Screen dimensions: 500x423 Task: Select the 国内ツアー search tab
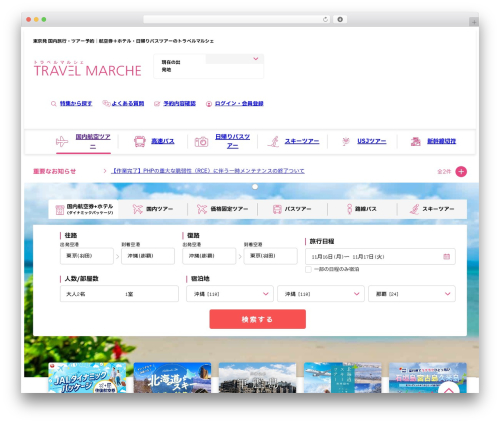153,209
